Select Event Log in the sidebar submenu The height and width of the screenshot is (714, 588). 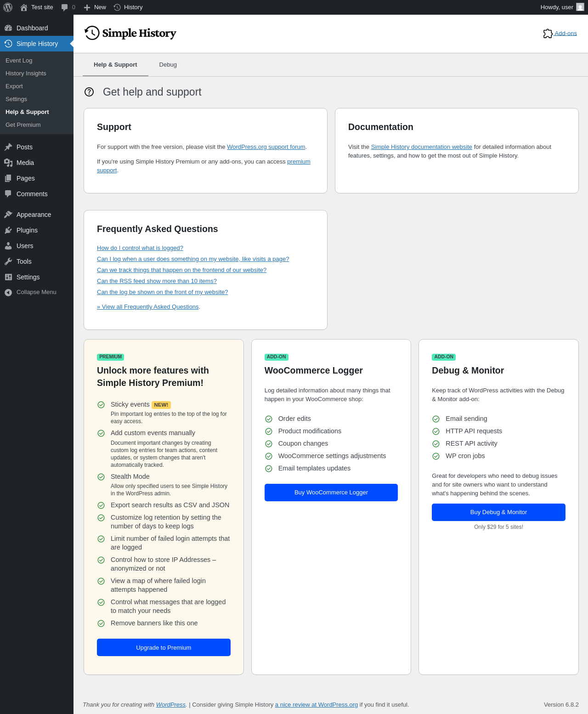19,61
